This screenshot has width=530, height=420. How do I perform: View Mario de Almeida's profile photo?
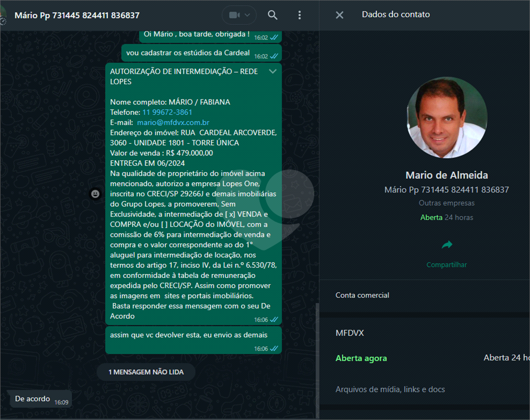pos(447,117)
